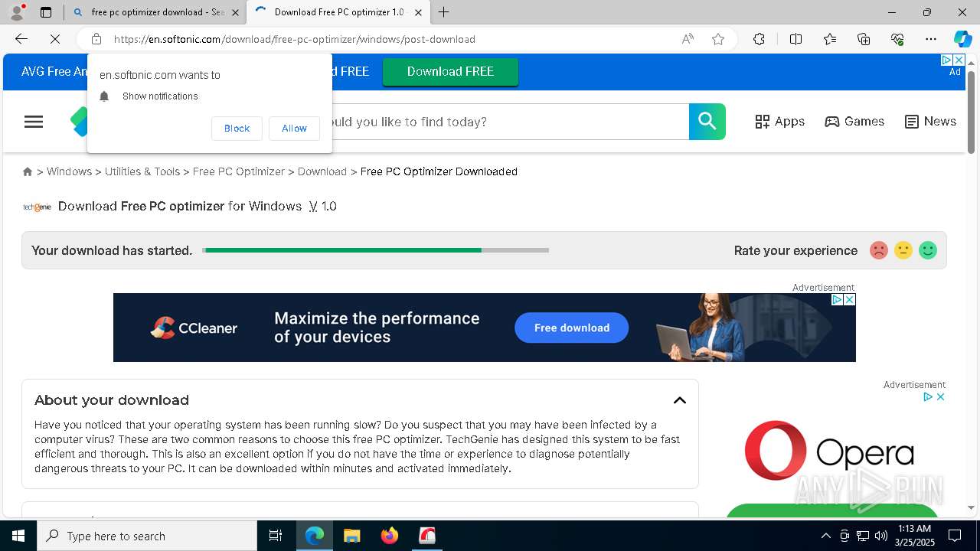This screenshot has height=551, width=980.
Task: Open Task View on the taskbar
Action: [x=276, y=536]
